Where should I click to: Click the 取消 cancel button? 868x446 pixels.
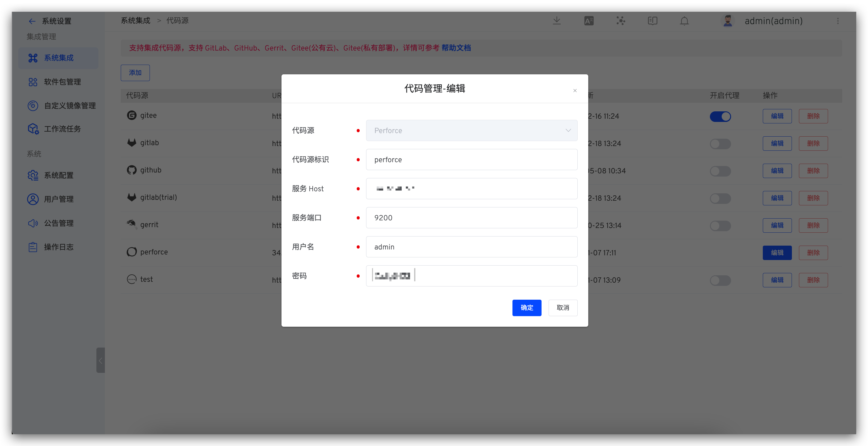coord(563,308)
